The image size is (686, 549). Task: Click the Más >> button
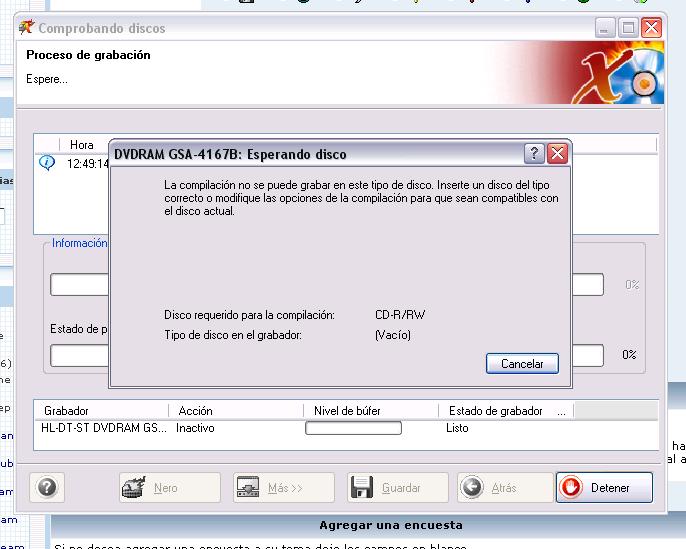click(x=284, y=487)
